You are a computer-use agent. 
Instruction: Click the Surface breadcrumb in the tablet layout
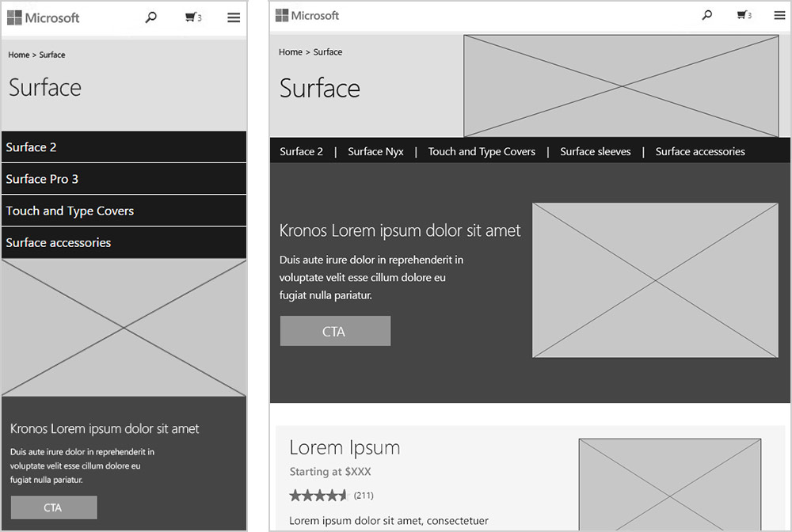tap(327, 52)
